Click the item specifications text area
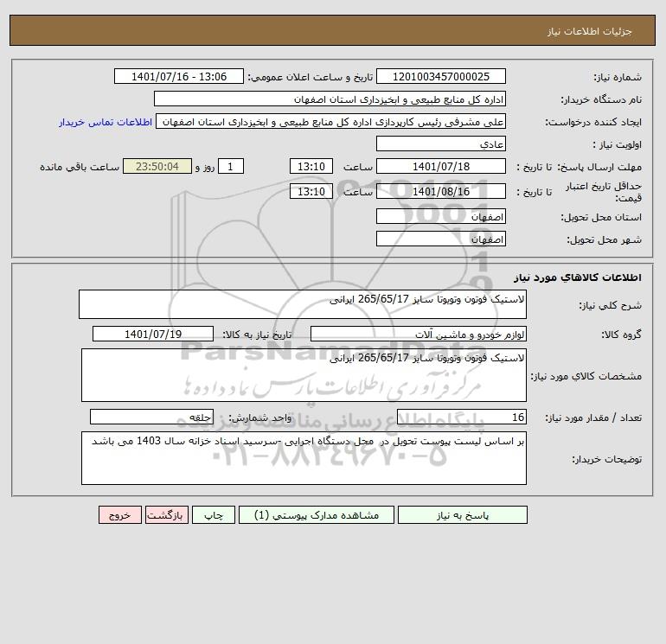 304,375
